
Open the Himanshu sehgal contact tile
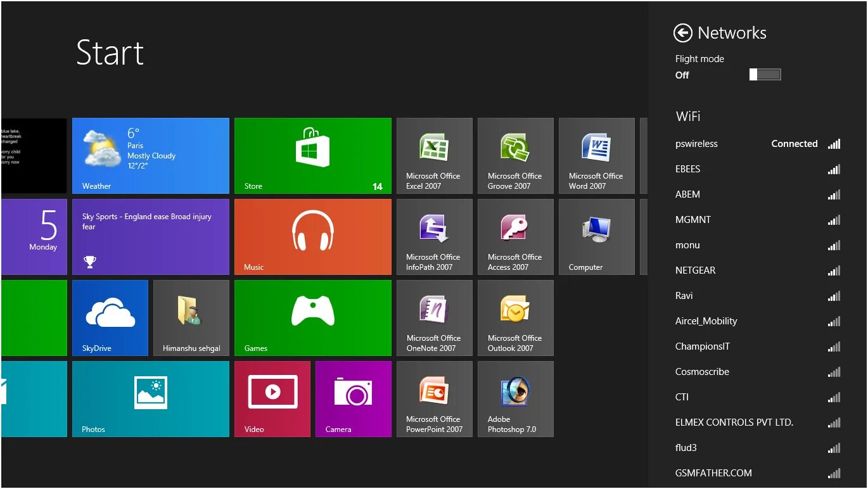coord(191,318)
